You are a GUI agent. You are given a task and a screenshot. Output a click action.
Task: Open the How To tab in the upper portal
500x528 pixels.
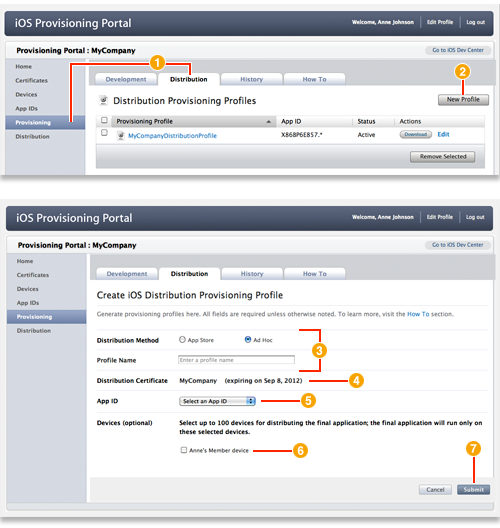point(314,79)
